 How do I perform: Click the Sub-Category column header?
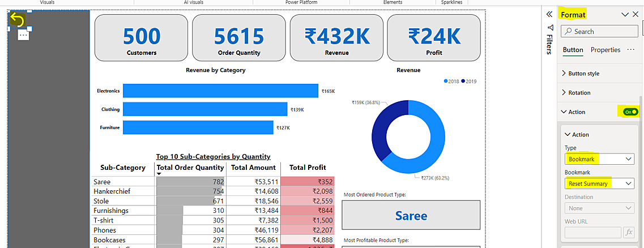[123, 168]
